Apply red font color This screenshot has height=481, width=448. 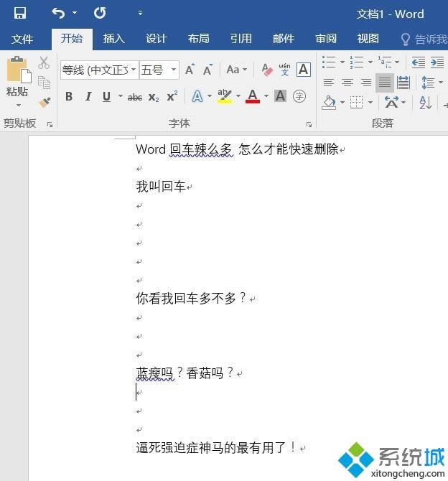[x=253, y=96]
